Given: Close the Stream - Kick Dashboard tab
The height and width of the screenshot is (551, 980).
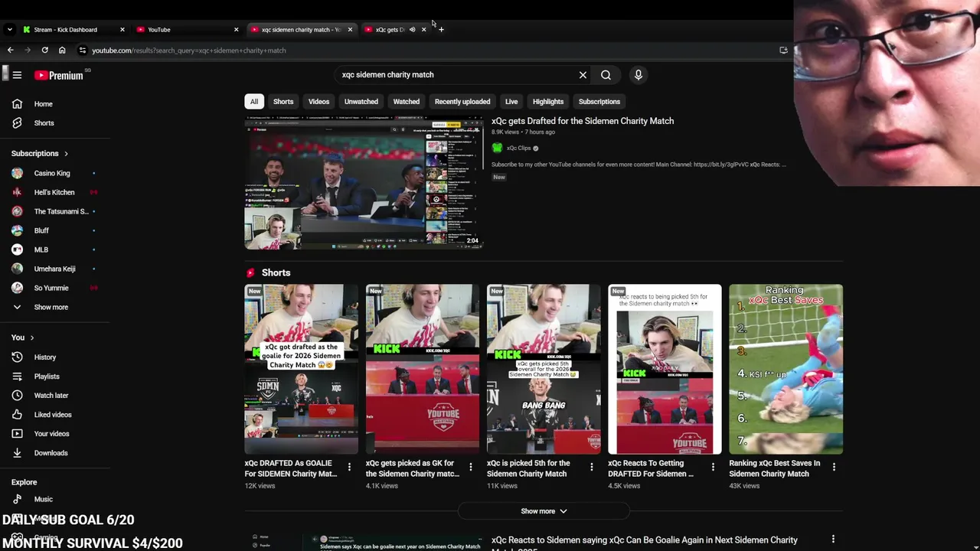Looking at the screenshot, I should click(x=122, y=30).
